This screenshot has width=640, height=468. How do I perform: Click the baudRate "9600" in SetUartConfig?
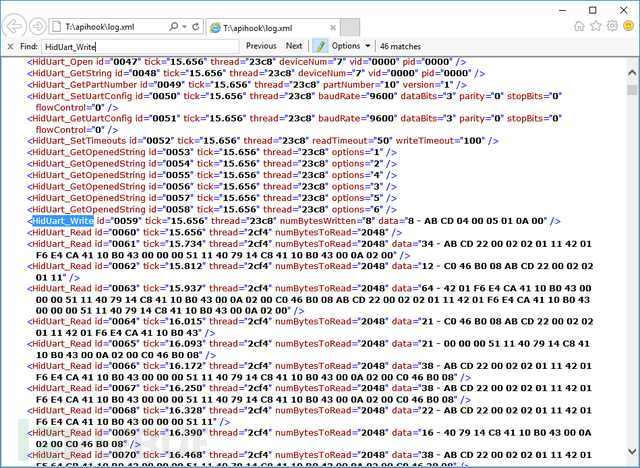click(x=382, y=96)
